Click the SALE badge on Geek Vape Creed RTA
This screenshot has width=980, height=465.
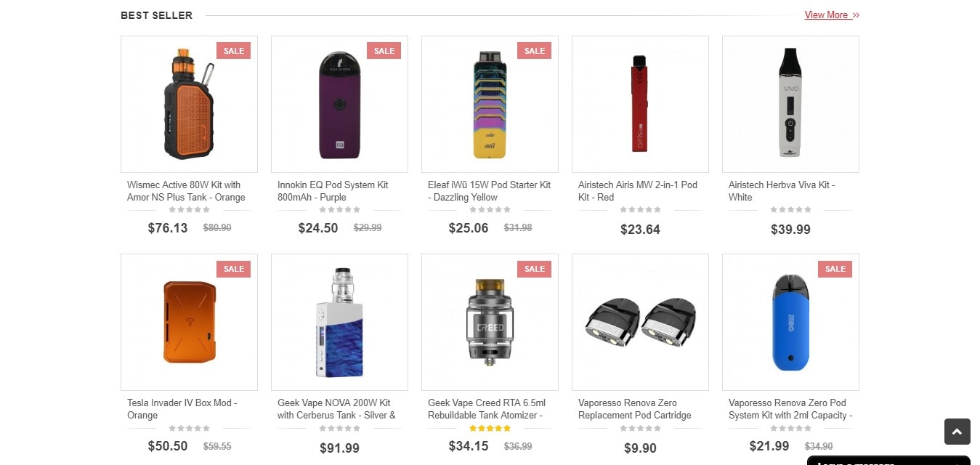pos(534,269)
